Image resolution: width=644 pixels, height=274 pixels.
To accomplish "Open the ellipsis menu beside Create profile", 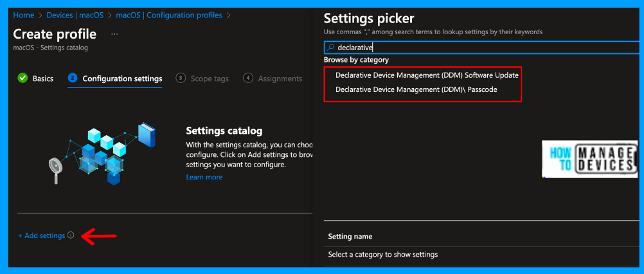I will (x=114, y=34).
